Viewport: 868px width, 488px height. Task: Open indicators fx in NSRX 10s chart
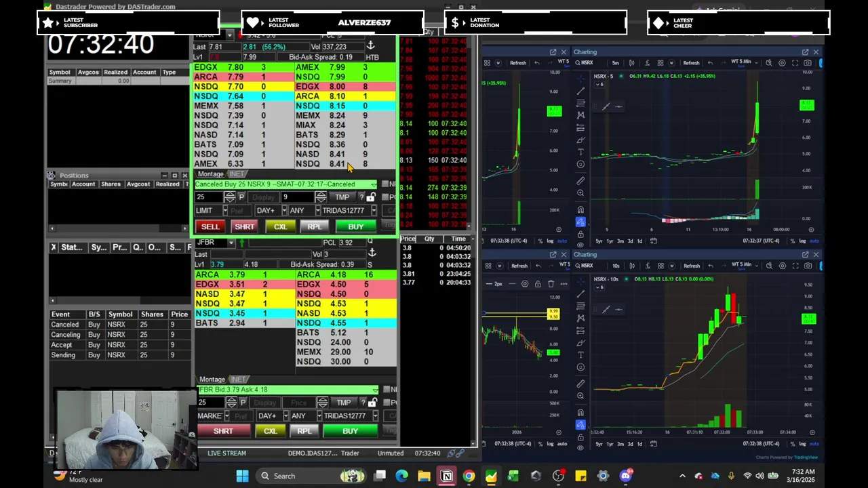[x=647, y=266]
